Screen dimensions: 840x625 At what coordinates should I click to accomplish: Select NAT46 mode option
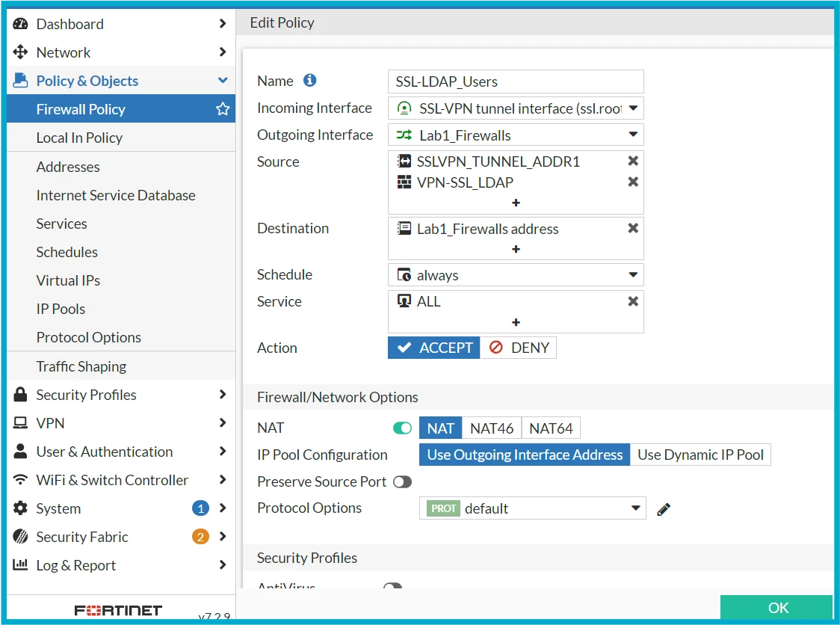(x=492, y=428)
